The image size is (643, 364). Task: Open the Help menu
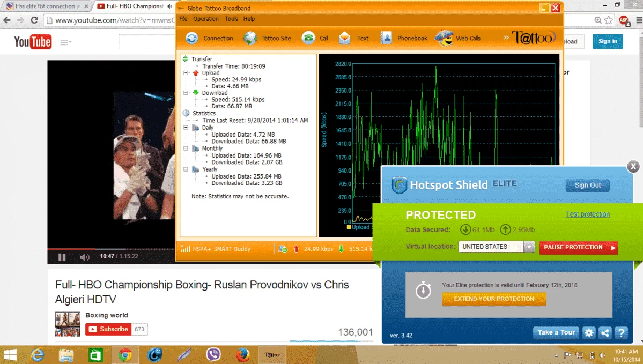(249, 19)
